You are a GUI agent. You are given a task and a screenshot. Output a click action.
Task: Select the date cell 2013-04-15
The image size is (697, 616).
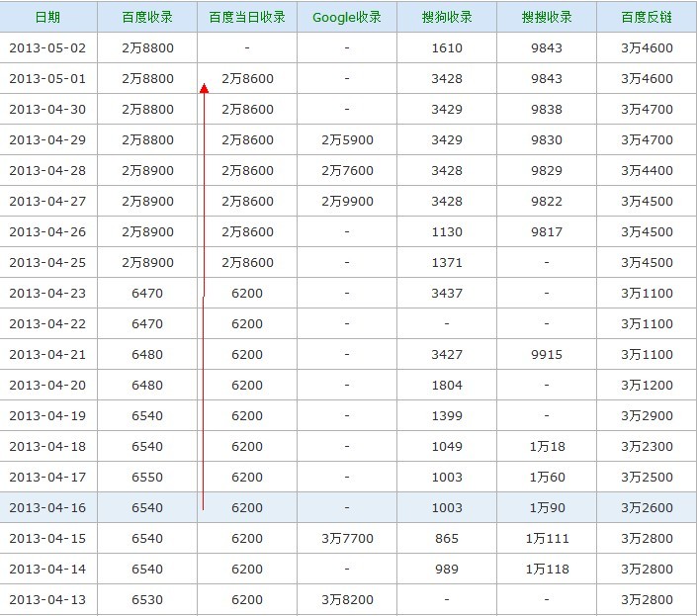click(47, 538)
